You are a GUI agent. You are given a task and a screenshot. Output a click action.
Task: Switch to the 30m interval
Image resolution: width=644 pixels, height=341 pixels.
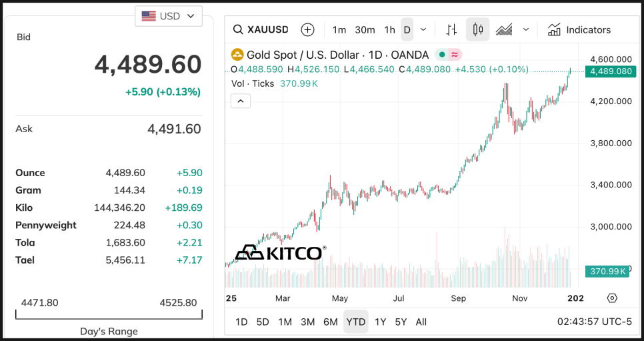tap(365, 29)
